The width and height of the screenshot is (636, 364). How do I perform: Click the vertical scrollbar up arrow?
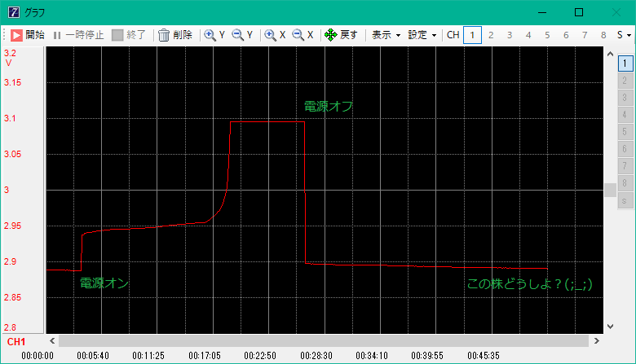pyautogui.click(x=610, y=54)
